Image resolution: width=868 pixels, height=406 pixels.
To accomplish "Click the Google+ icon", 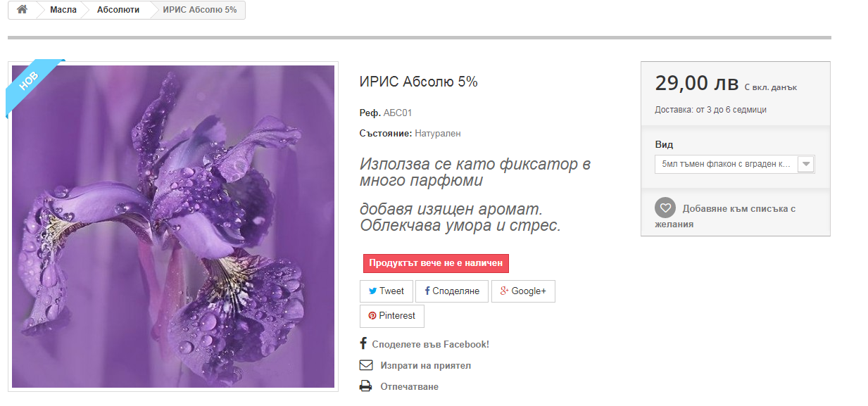I will pos(504,291).
